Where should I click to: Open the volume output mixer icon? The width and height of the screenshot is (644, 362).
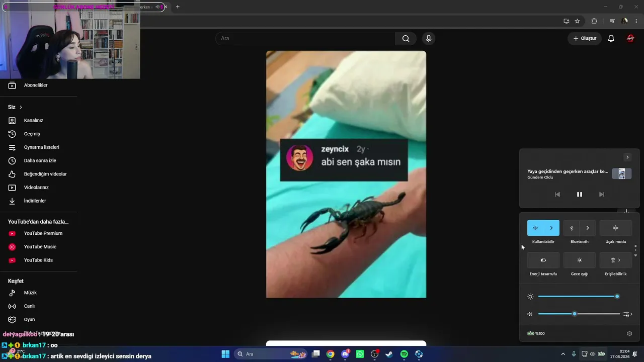[627, 314]
